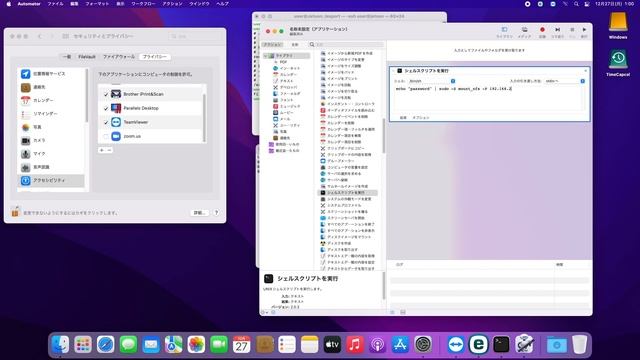This screenshot has width=640, height=360.
Task: Collapse the シェルスクリプトを実行 action disclosure
Action: (x=393, y=71)
